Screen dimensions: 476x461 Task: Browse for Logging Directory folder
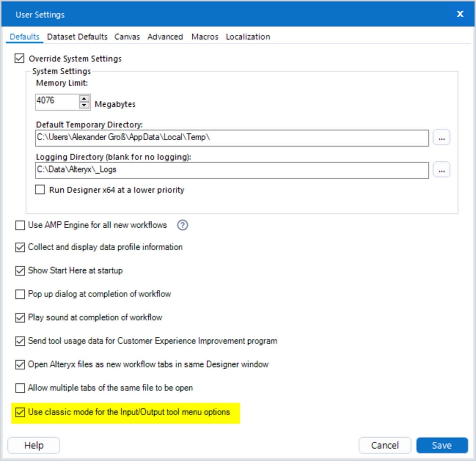(441, 170)
